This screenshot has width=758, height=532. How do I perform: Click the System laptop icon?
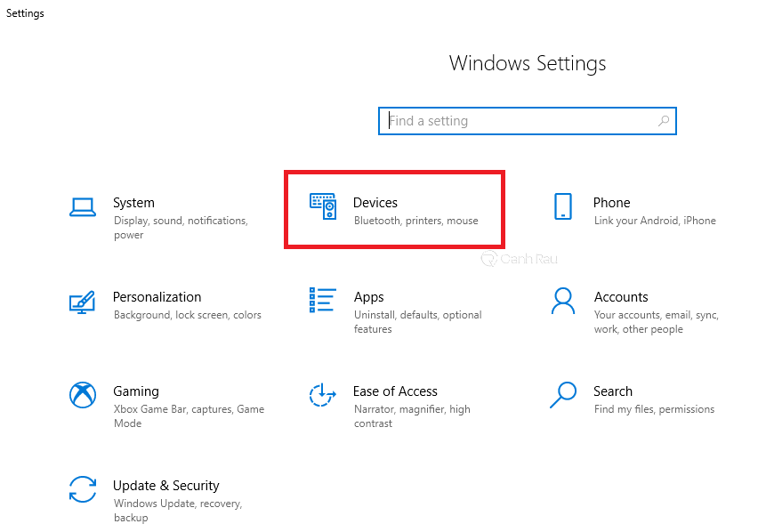tap(82, 207)
